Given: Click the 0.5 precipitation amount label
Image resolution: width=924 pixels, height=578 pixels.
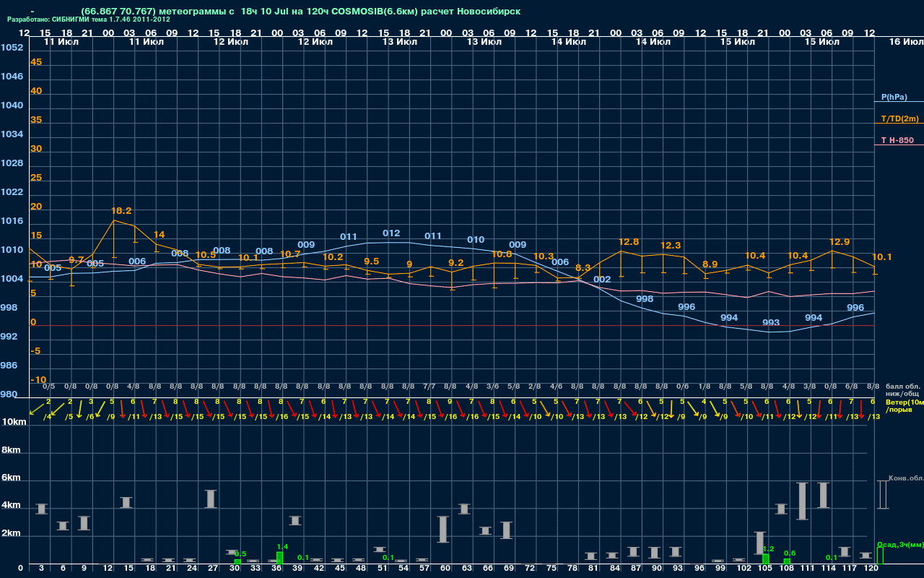Looking at the screenshot, I should point(240,554).
